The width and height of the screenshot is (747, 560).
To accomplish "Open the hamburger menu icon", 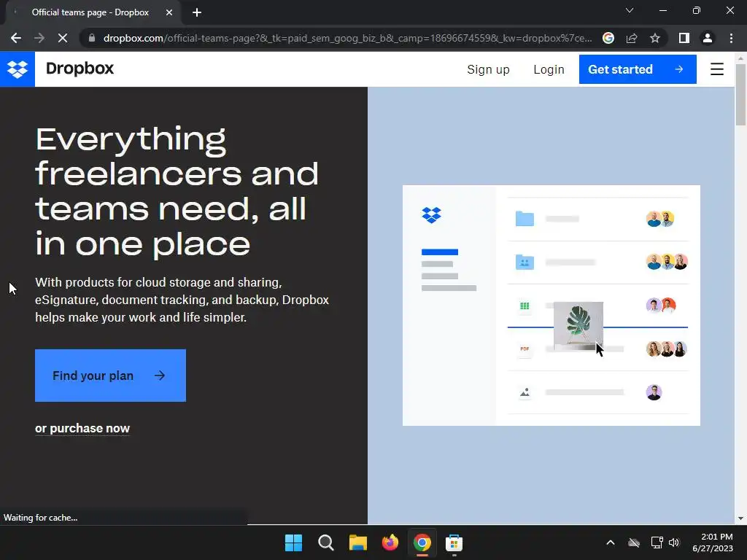I will pos(716,69).
